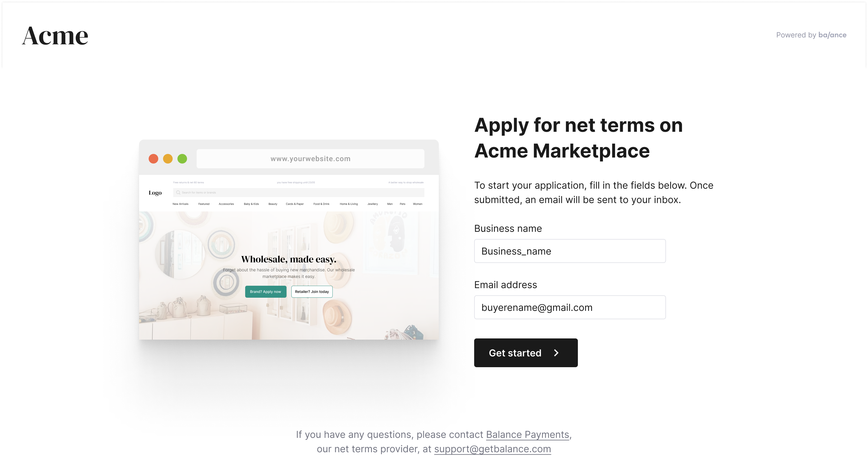Open the Balance Payments link
Image resolution: width=868 pixels, height=475 pixels.
click(527, 435)
